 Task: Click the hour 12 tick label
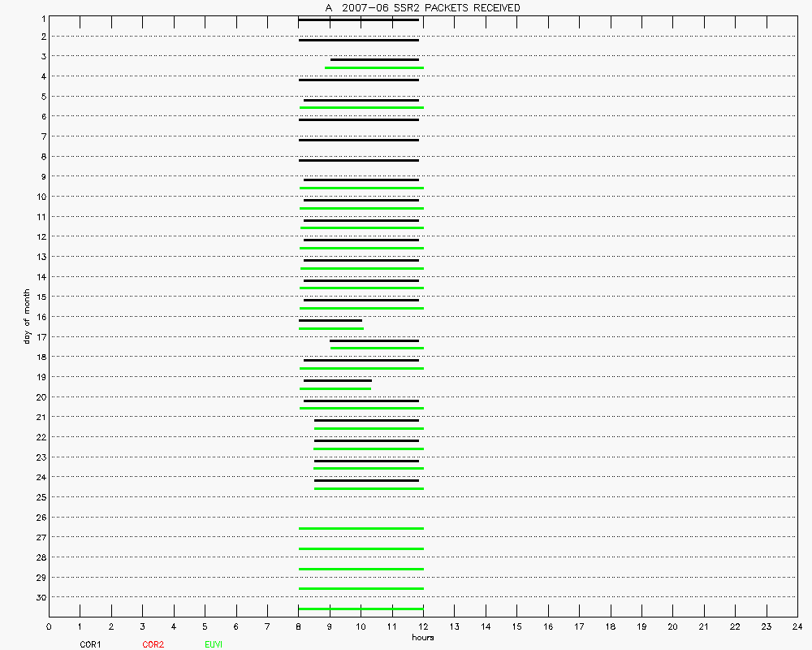[423, 627]
